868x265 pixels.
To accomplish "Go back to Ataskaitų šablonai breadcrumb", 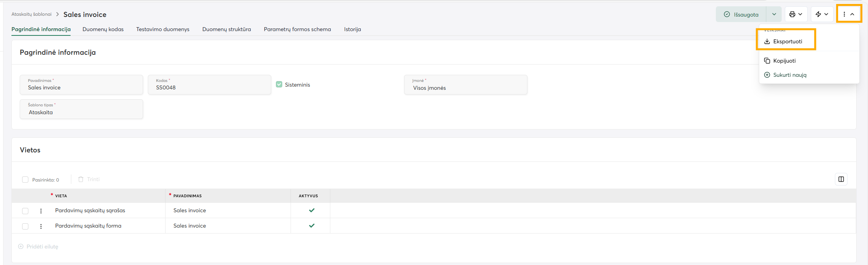I will [32, 14].
